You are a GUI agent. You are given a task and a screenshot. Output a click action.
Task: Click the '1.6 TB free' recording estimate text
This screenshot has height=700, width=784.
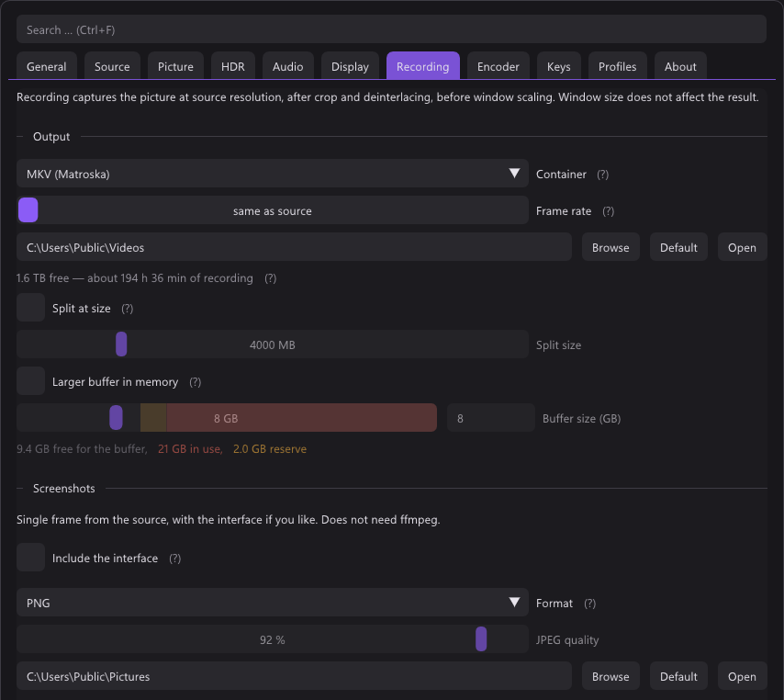click(135, 278)
